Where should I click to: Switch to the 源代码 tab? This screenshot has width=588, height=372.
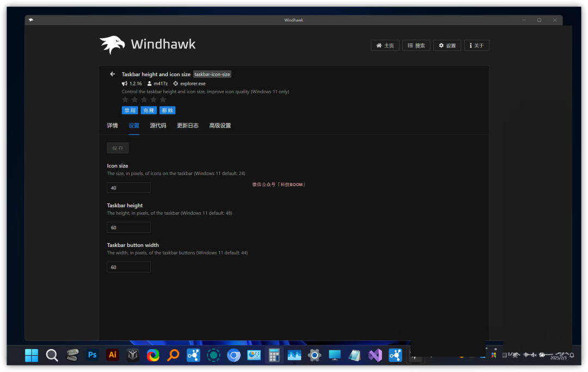158,126
